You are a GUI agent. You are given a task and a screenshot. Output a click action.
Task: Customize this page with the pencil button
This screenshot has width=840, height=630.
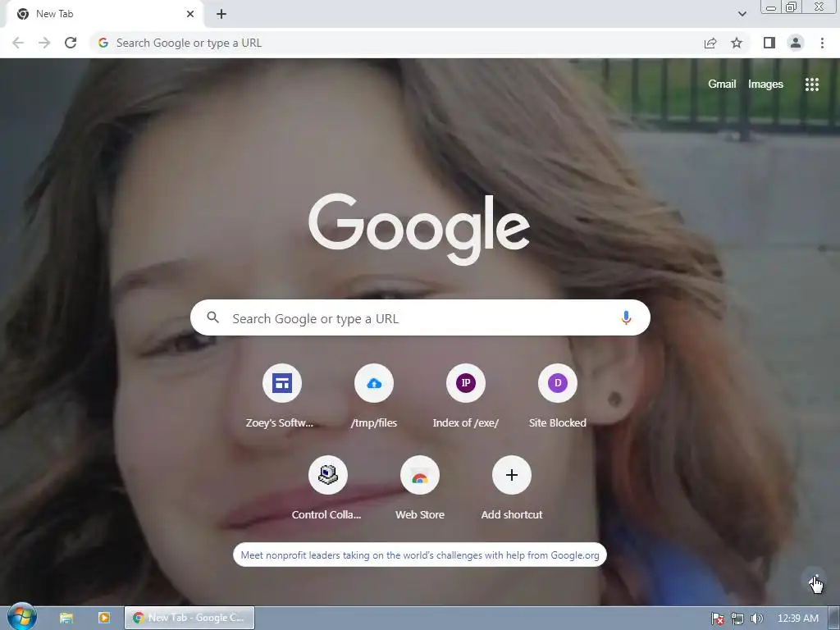coord(815,579)
